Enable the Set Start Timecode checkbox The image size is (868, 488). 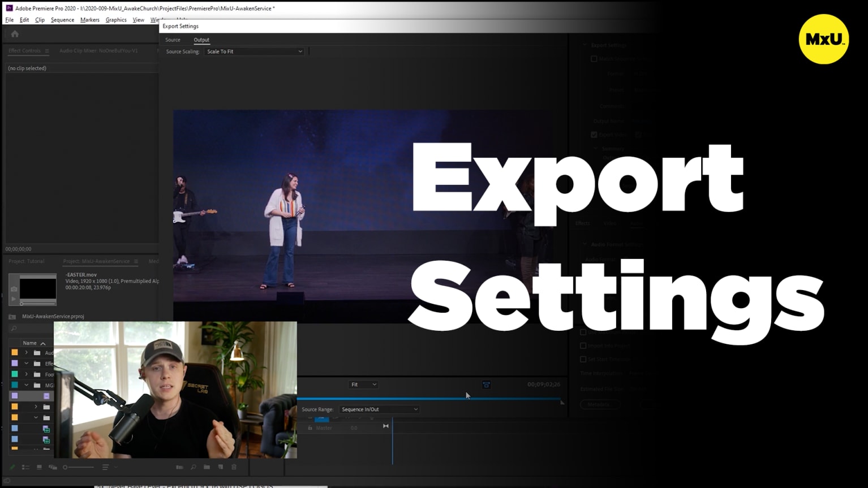pyautogui.click(x=583, y=359)
